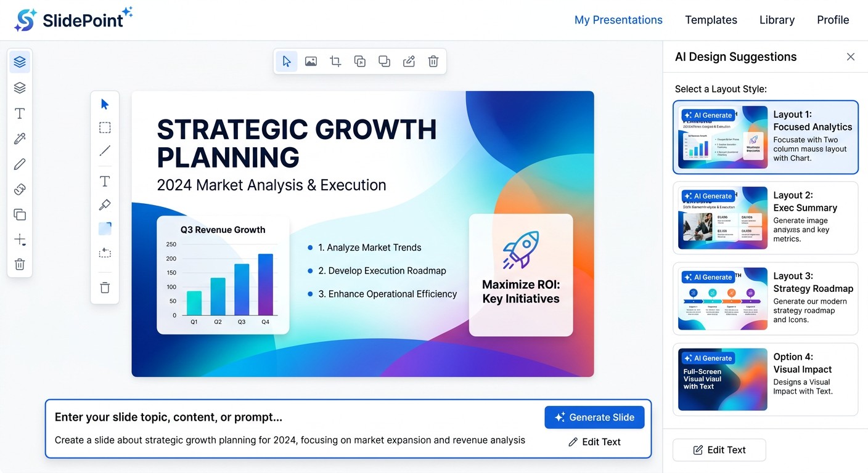Pick the Text tool in the slide-side palette

tap(105, 181)
